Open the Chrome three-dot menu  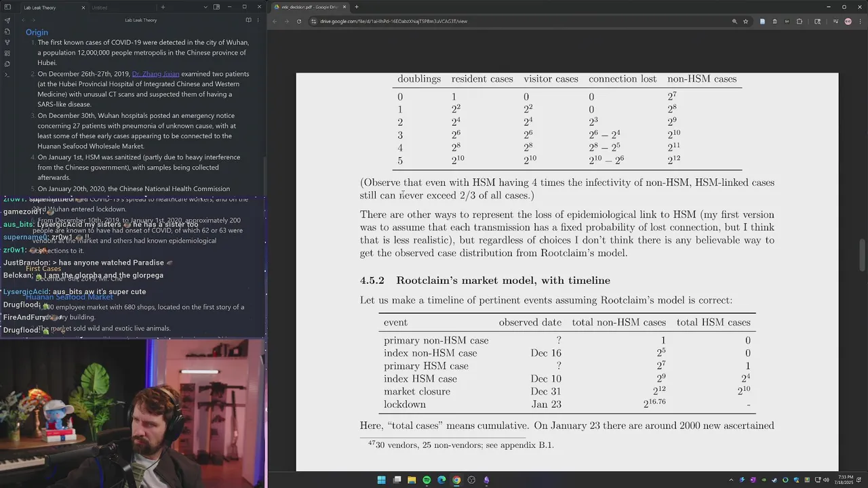point(859,21)
